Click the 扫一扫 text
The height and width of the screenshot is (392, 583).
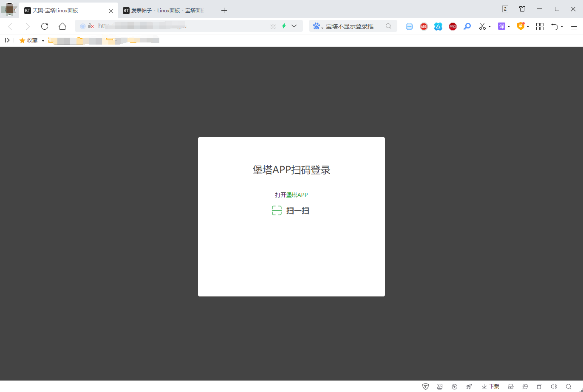coord(297,211)
